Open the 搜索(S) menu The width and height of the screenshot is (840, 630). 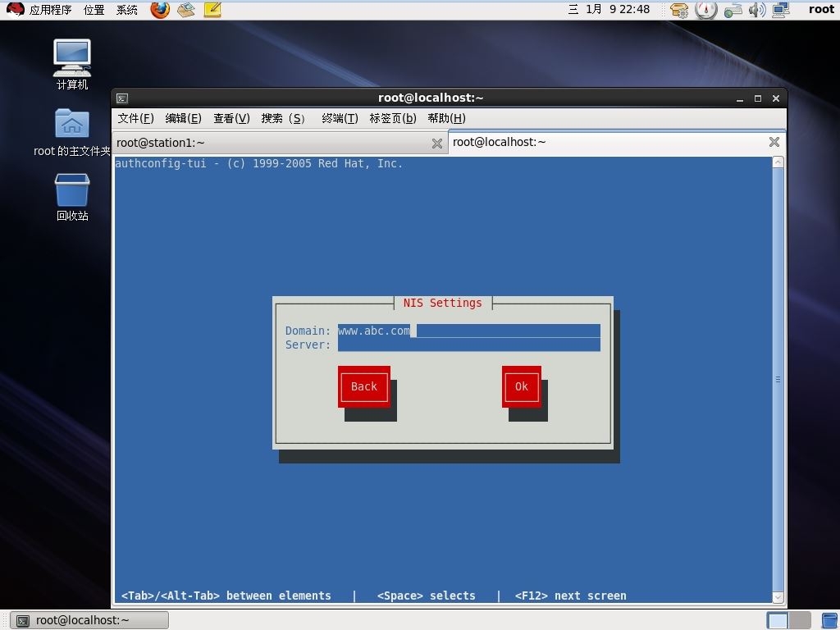pyautogui.click(x=283, y=118)
